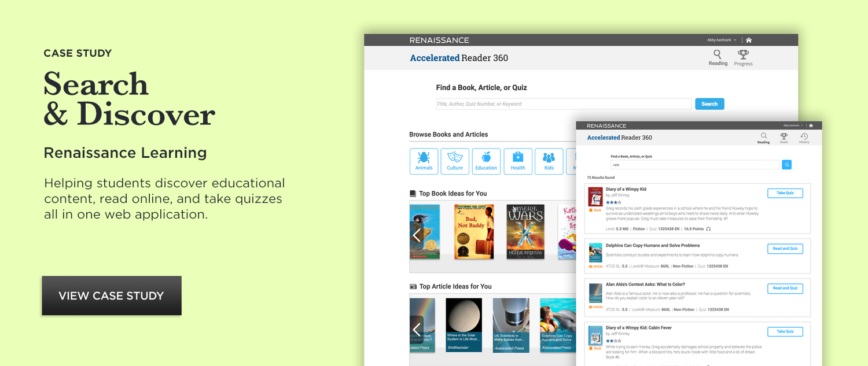This screenshot has width=868, height=366.
Task: Click Read and Quiz for Dolphins Can Copy Humans
Action: point(785,249)
